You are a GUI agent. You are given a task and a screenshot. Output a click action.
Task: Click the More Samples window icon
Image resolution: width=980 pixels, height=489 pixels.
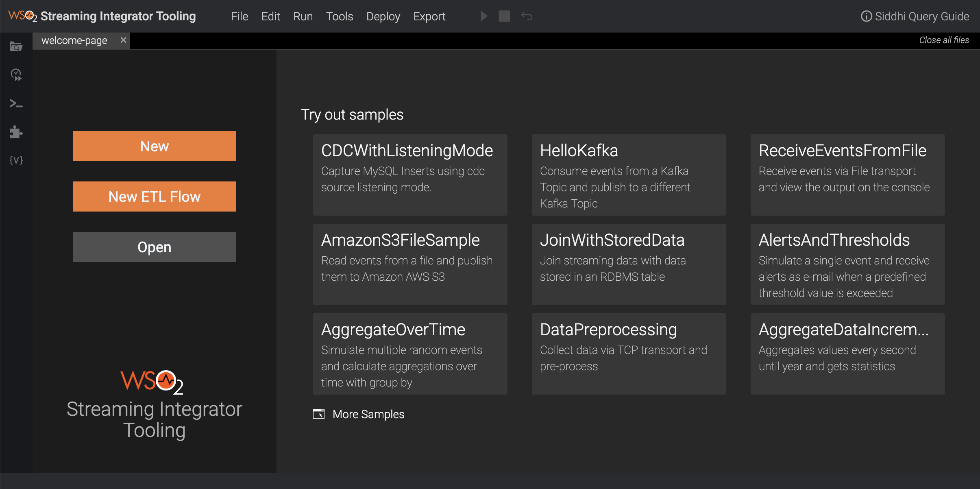319,414
